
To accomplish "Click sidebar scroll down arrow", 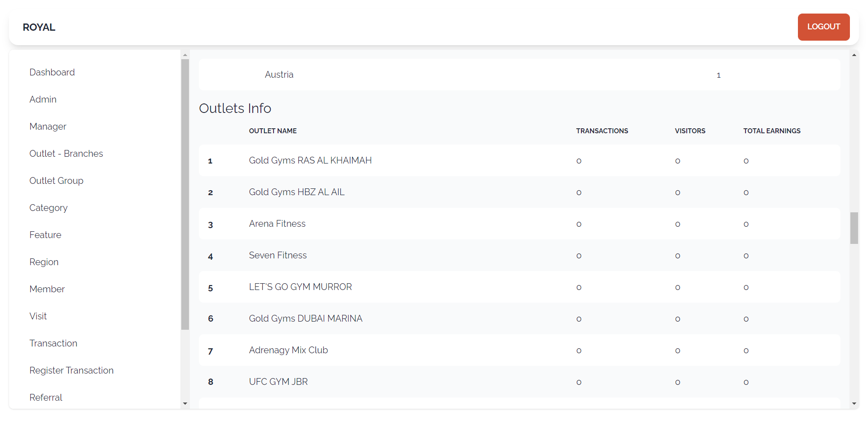I will pos(185,404).
